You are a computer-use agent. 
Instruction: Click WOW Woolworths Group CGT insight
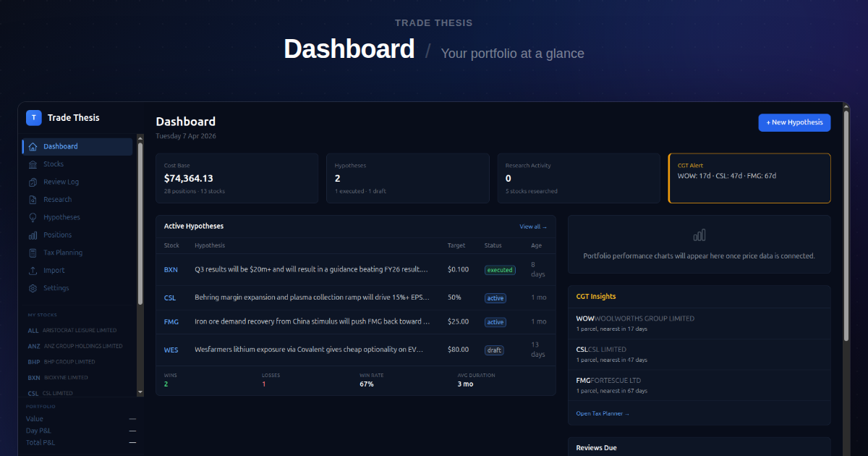coord(699,324)
